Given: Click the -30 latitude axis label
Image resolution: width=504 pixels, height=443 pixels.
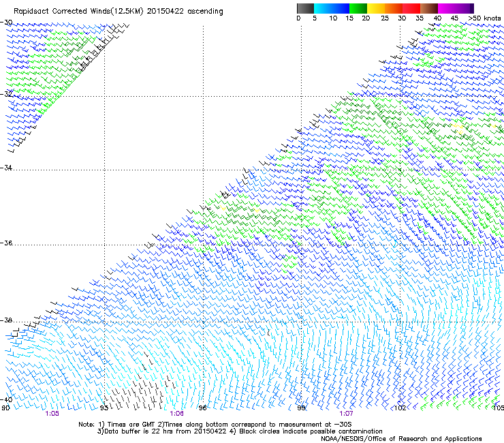Looking at the screenshot, I should click(x=6, y=22).
